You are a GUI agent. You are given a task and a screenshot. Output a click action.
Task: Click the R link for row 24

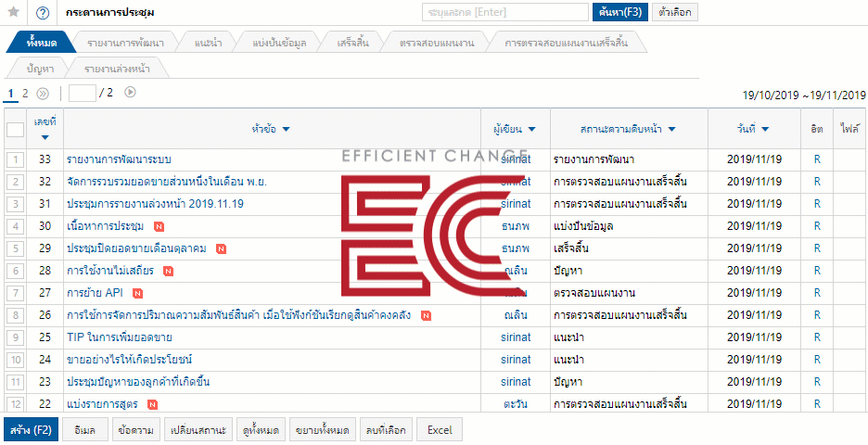(817, 360)
